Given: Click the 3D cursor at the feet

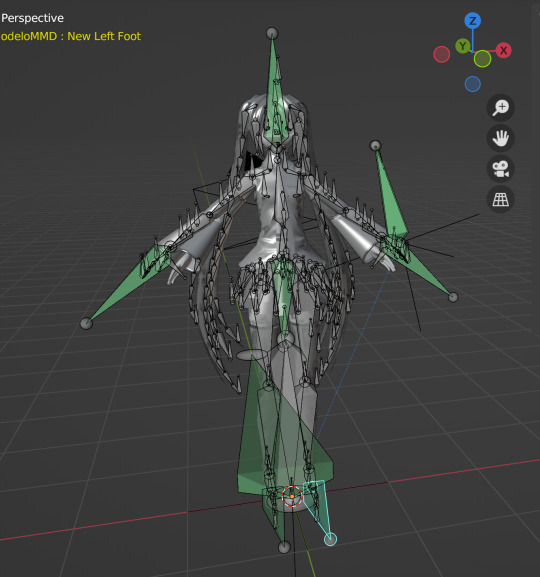Looking at the screenshot, I should (292, 496).
